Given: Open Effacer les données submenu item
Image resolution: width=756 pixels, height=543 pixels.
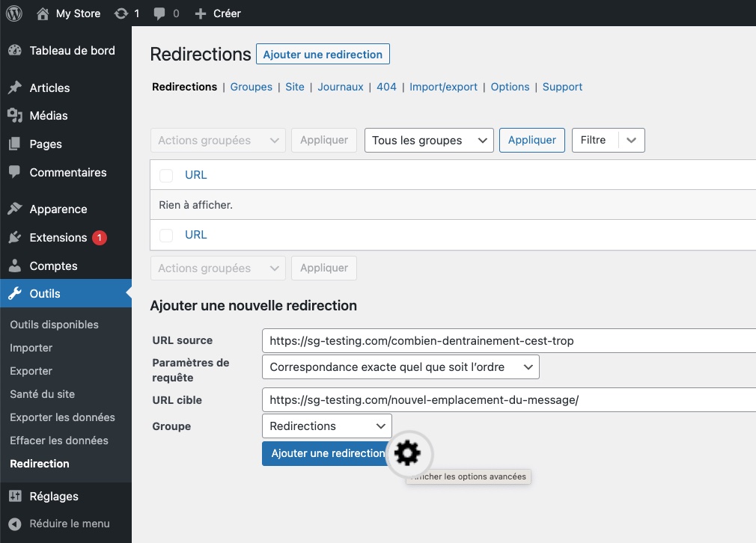Looking at the screenshot, I should [x=59, y=441].
